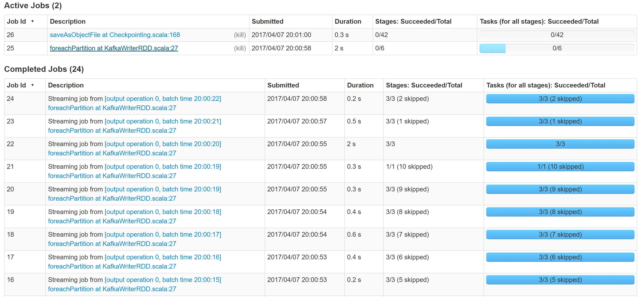Sort Completed Jobs by the Description header
644x297 pixels.
tap(66, 85)
